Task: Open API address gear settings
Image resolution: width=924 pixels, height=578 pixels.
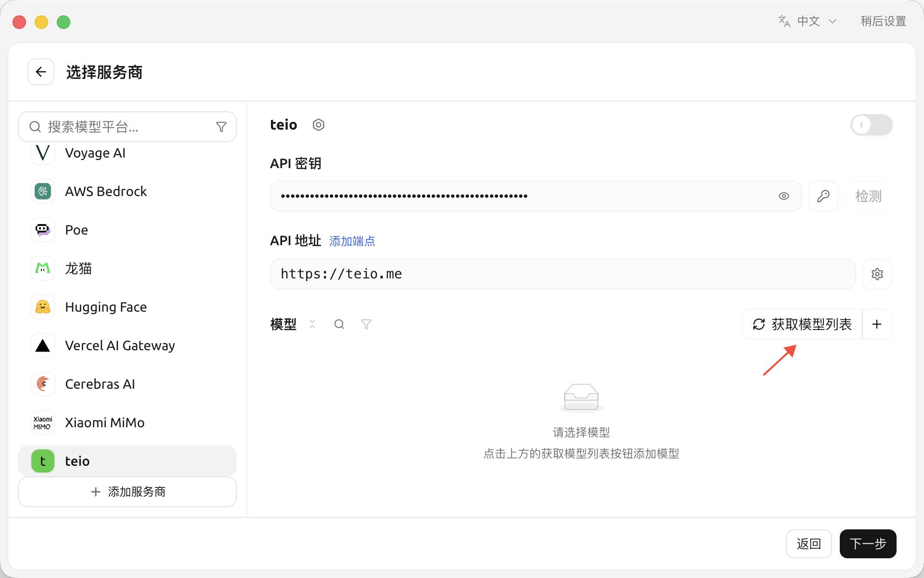Action: (877, 274)
